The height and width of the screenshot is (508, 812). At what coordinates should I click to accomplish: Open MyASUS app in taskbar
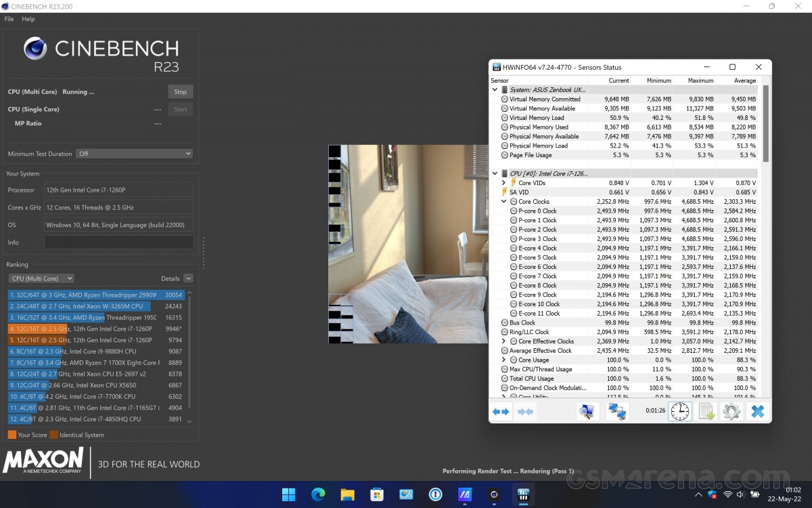coord(465,494)
